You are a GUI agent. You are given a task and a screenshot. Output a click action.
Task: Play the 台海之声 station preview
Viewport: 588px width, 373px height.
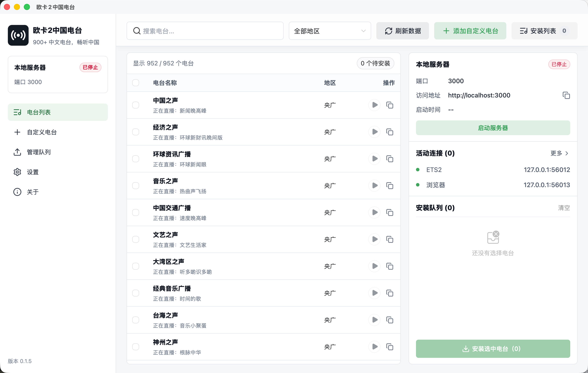374,320
